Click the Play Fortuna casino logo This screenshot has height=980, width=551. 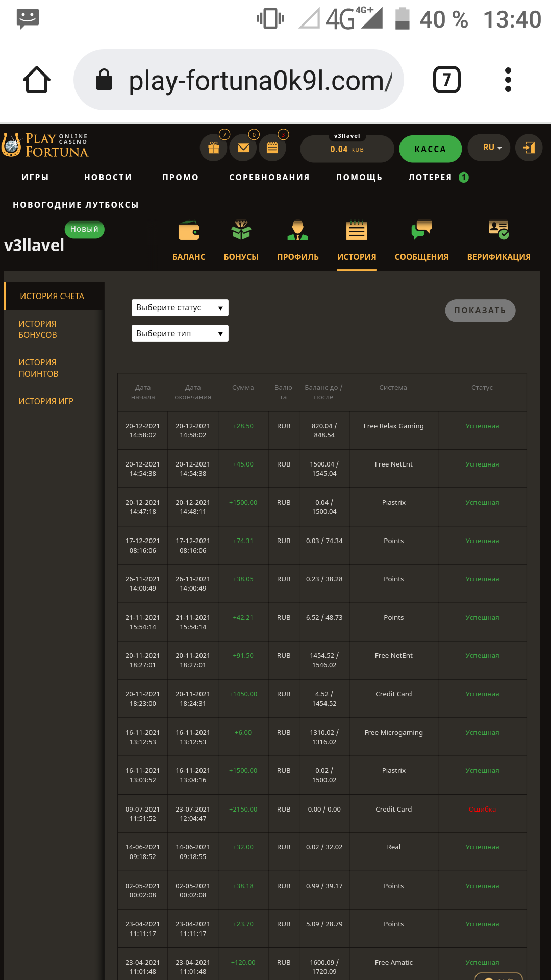pos(45,145)
